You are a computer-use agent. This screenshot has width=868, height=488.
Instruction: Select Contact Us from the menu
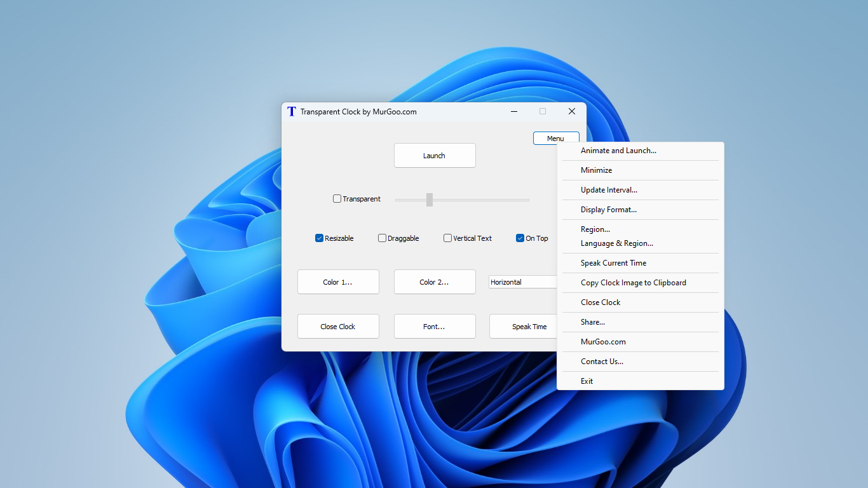pyautogui.click(x=602, y=361)
